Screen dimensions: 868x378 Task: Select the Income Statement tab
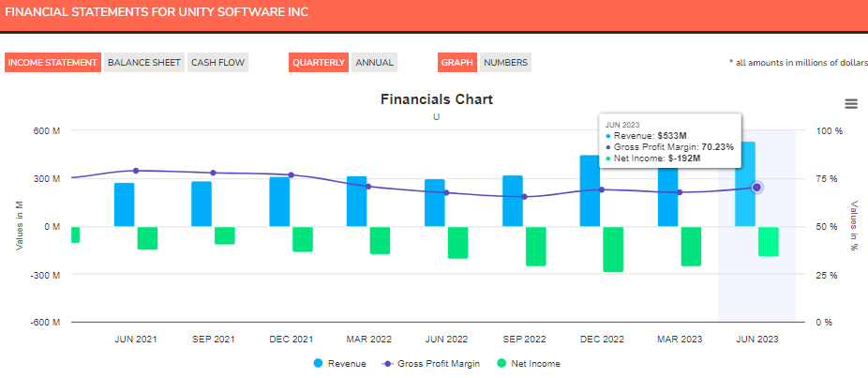tap(52, 63)
